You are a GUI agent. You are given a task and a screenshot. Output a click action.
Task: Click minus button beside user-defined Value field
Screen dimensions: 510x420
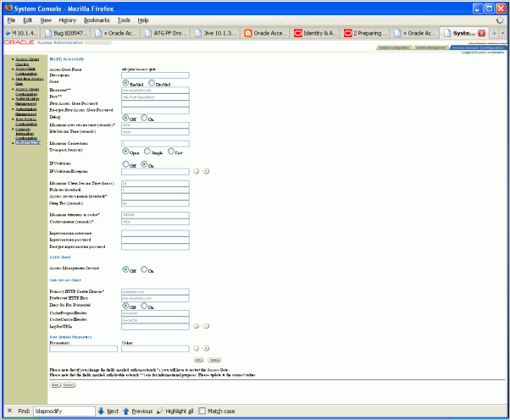pyautogui.click(x=196, y=348)
